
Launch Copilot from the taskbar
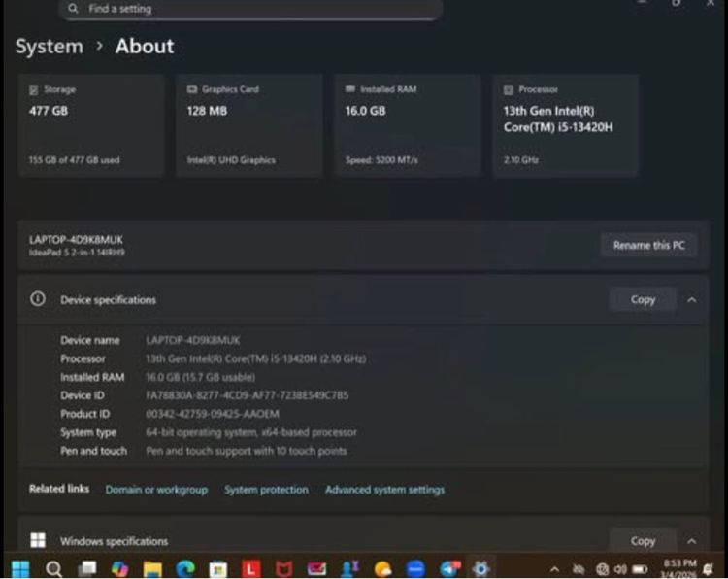pos(119,568)
